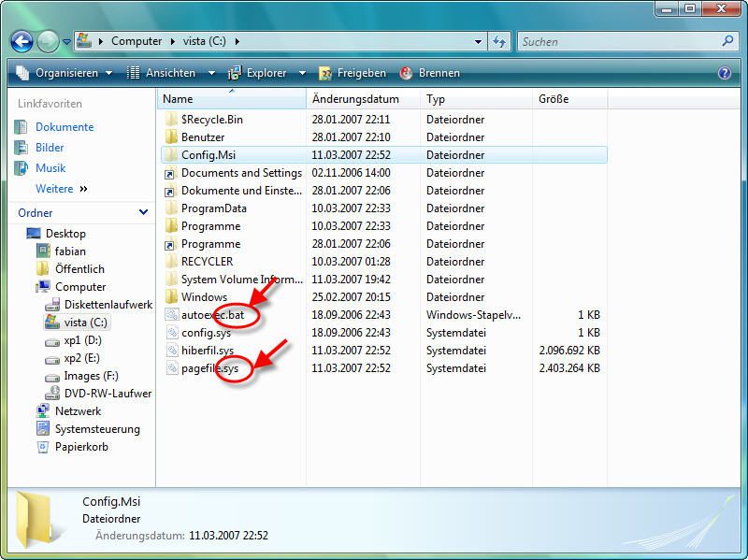The image size is (748, 560).
Task: Select the $Recycle.Bin folder icon
Action: click(x=171, y=120)
